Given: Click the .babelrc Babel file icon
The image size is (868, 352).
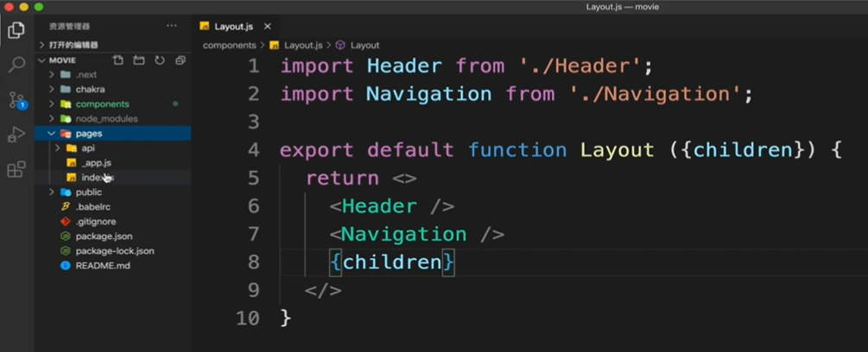Looking at the screenshot, I should 66,207.
